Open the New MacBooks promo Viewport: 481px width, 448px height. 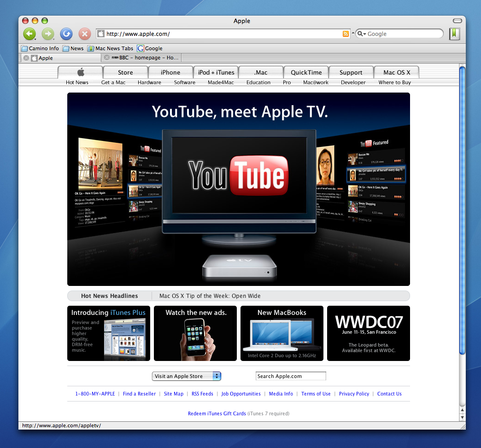282,333
